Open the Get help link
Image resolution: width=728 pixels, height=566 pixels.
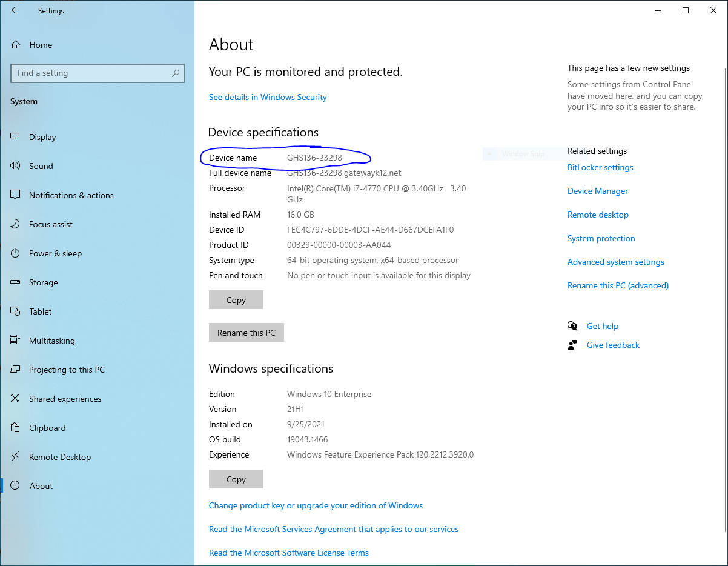(603, 326)
